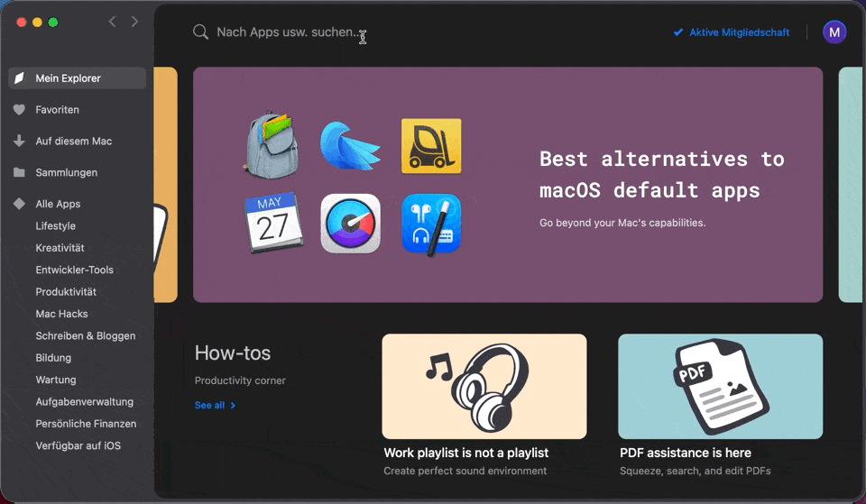Select Entwickler-Tools category

(x=75, y=270)
